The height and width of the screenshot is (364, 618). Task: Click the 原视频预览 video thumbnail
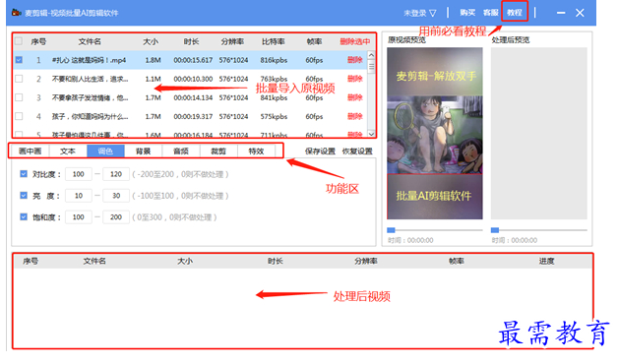click(x=435, y=133)
